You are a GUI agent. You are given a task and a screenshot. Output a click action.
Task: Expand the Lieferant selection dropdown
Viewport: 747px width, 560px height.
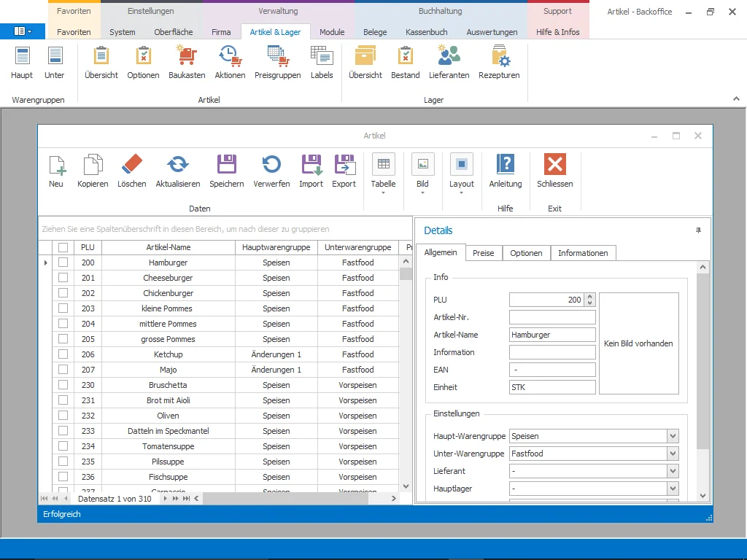(x=673, y=470)
